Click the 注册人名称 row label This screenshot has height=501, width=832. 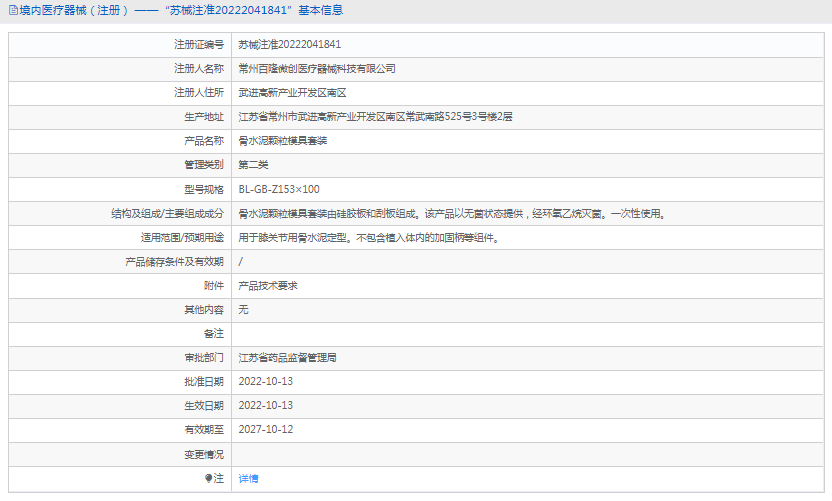pyautogui.click(x=199, y=68)
